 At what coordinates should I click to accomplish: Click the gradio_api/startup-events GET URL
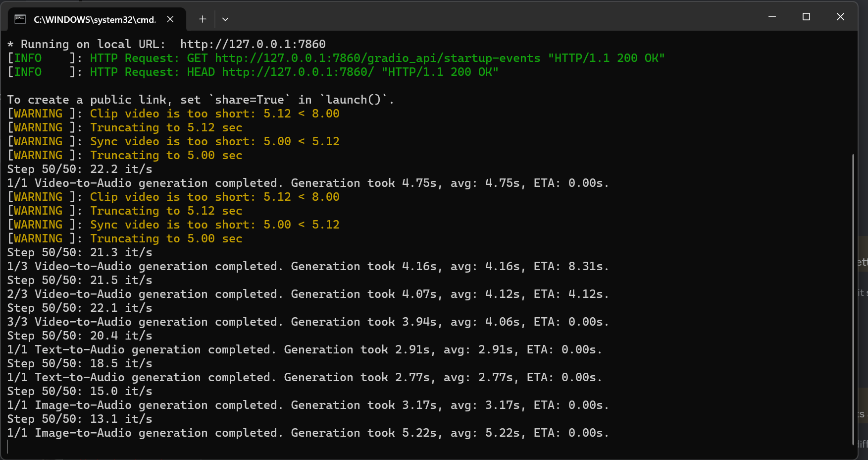click(x=377, y=58)
